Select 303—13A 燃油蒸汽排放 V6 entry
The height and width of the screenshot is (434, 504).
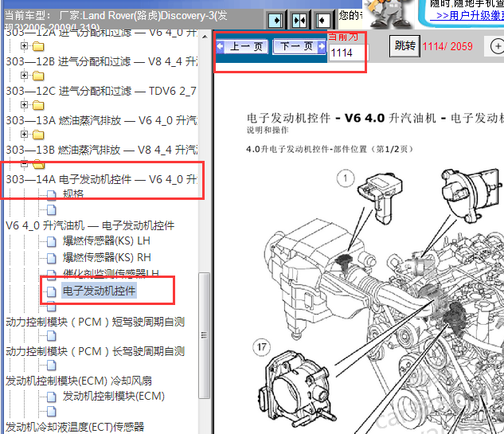[102, 120]
